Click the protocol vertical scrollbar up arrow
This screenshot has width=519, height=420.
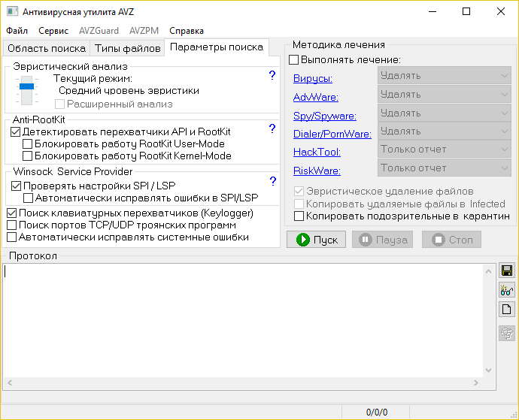[x=489, y=271]
